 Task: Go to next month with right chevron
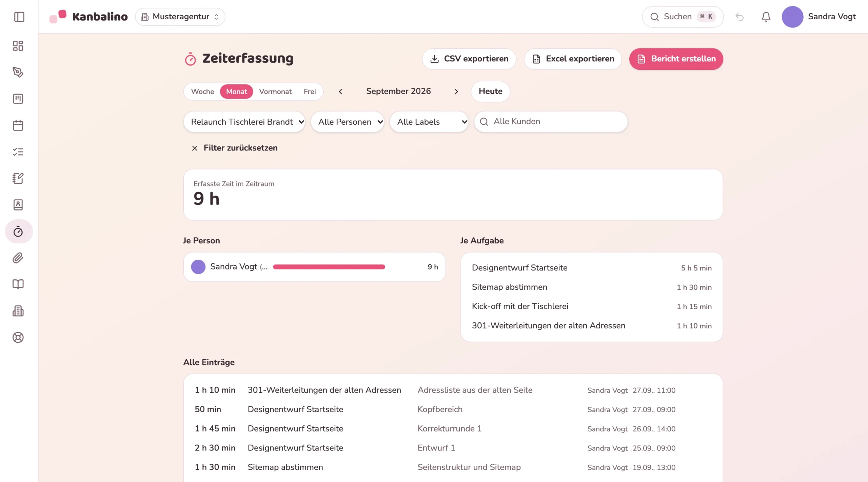coord(456,92)
